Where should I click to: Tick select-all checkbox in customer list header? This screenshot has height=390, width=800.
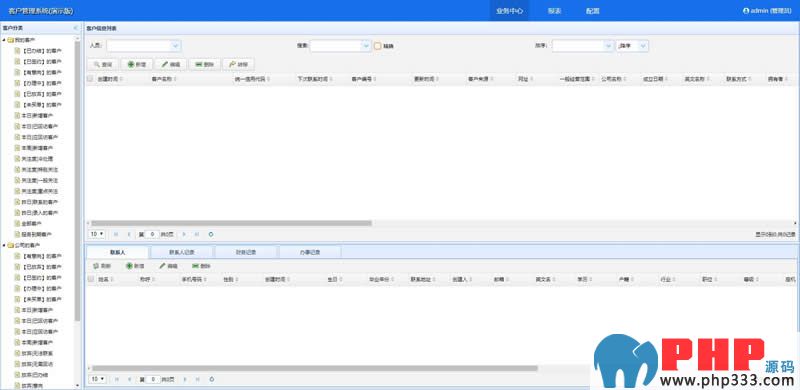click(90, 79)
